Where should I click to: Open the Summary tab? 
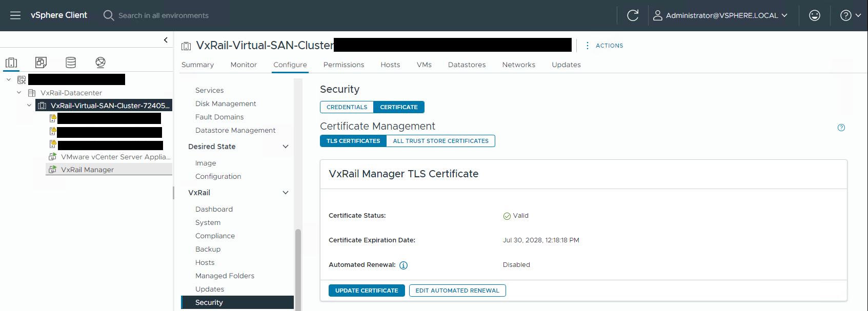click(x=197, y=65)
